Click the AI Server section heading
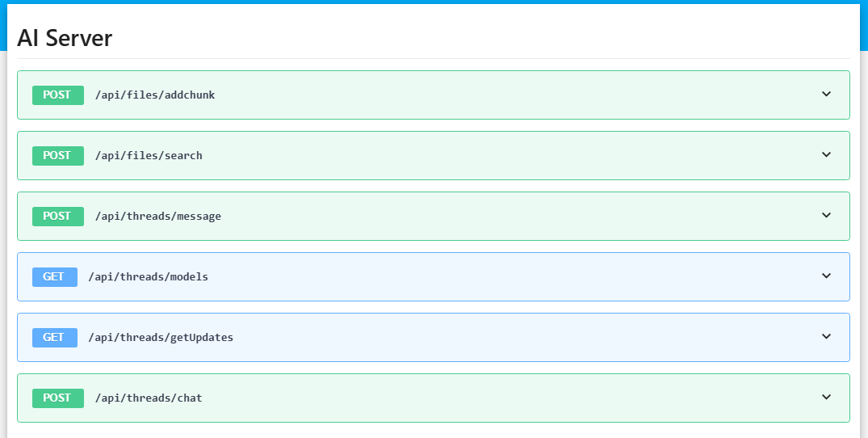 pos(65,38)
